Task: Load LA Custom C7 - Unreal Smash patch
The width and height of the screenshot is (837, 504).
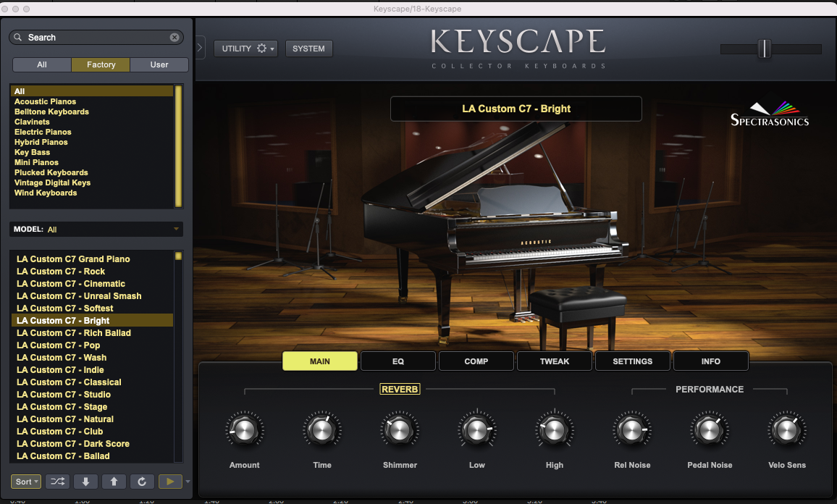Action: point(79,295)
